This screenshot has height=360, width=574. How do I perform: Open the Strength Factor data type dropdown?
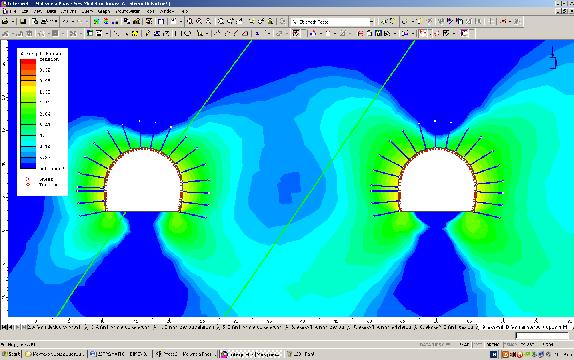click(371, 22)
